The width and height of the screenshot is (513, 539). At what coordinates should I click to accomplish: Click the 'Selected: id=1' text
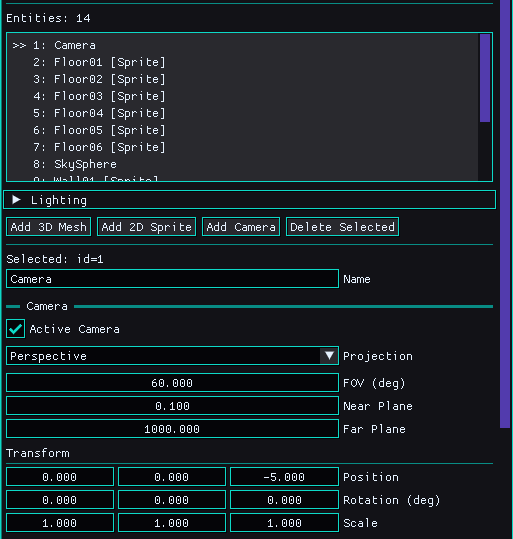55,259
